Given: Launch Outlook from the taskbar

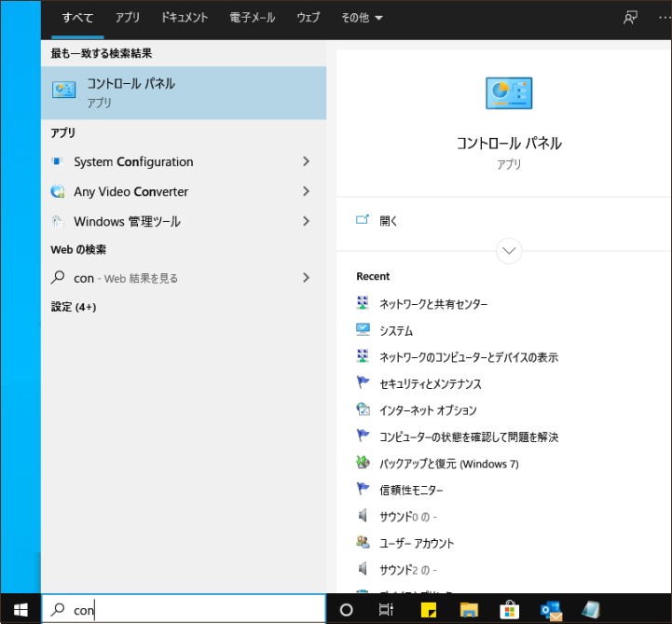Looking at the screenshot, I should 550,610.
